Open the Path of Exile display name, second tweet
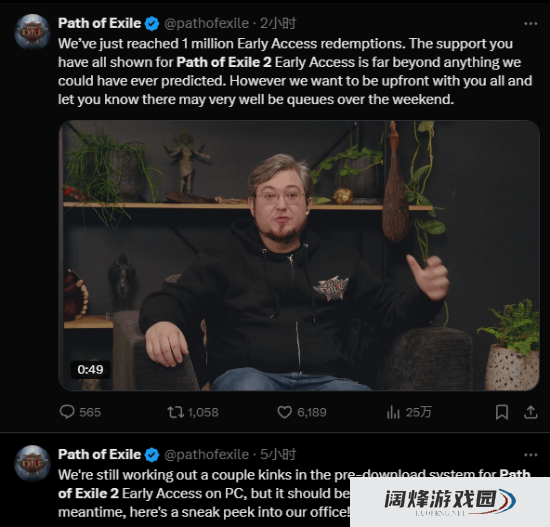Screen dimensions: 550x527 (100, 454)
